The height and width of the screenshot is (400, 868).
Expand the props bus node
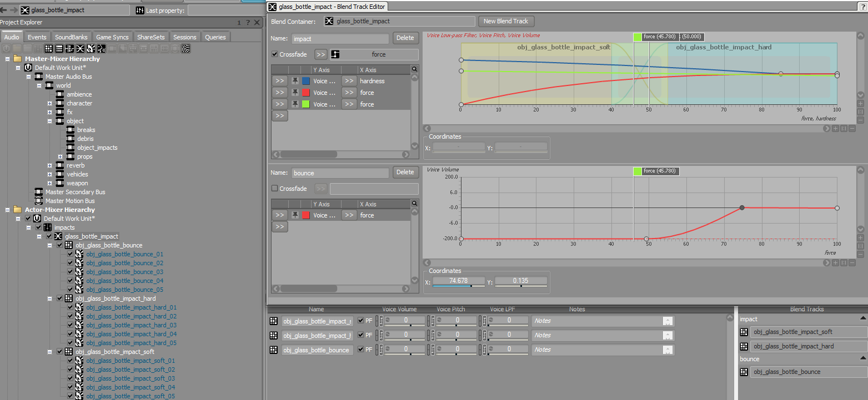tap(60, 156)
